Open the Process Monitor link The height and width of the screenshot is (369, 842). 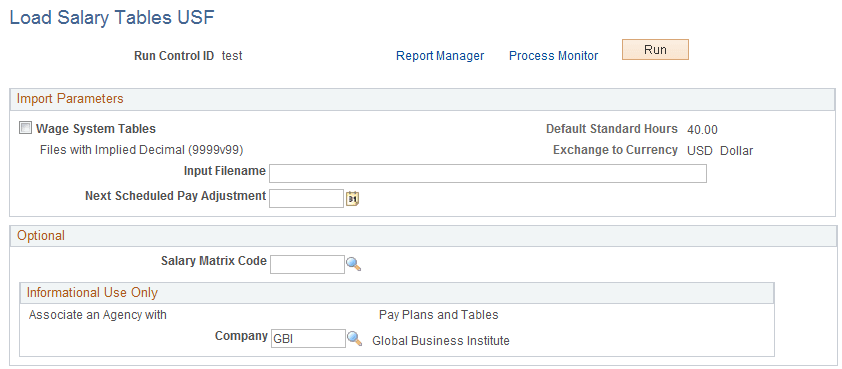553,56
